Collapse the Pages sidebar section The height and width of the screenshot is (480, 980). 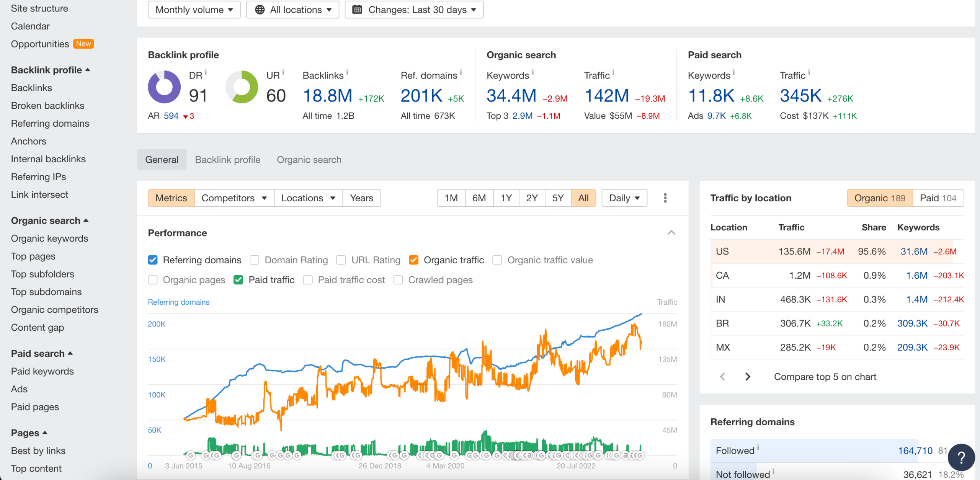29,433
